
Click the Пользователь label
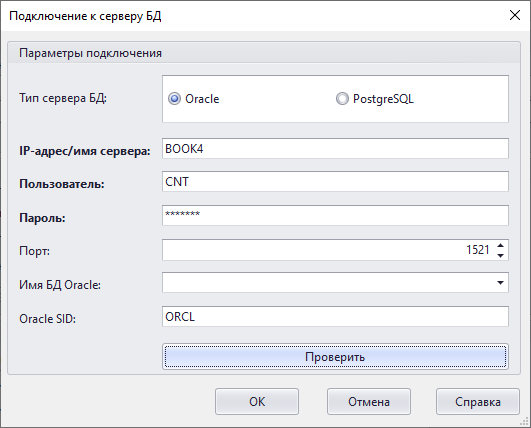coord(62,184)
